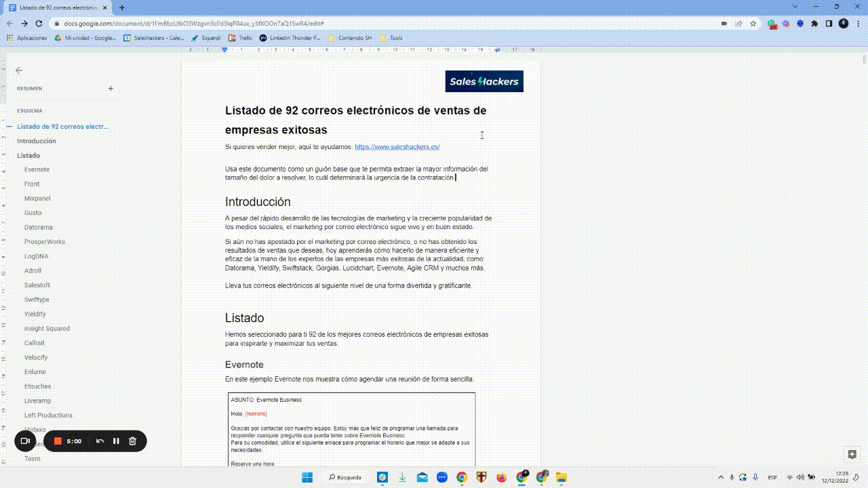Add a summary with the plus icon

pyautogui.click(x=111, y=88)
